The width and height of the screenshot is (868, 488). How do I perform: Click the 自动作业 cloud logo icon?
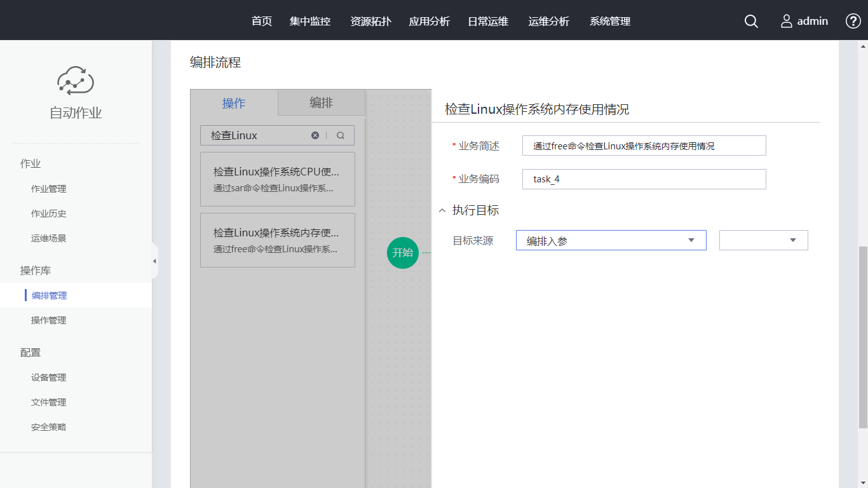76,81
